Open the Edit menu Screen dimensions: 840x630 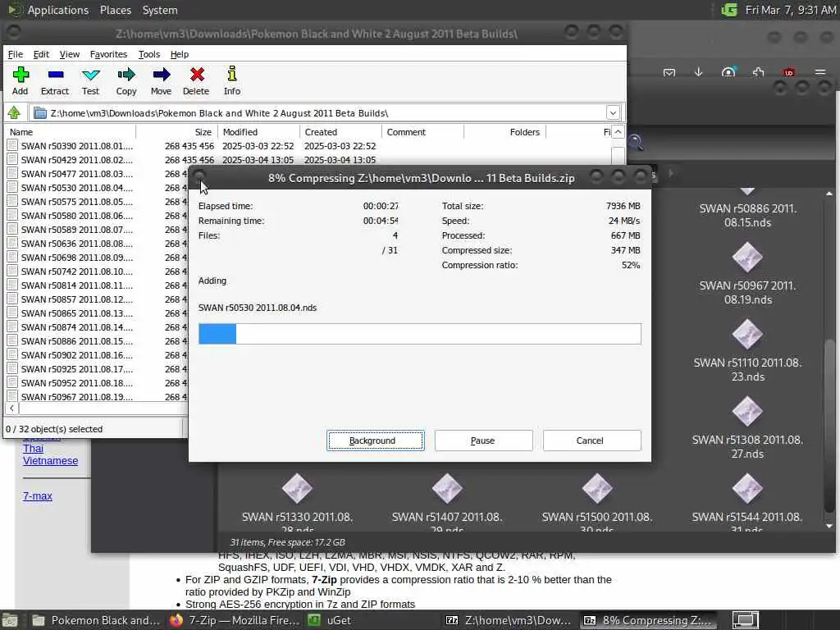(x=41, y=54)
